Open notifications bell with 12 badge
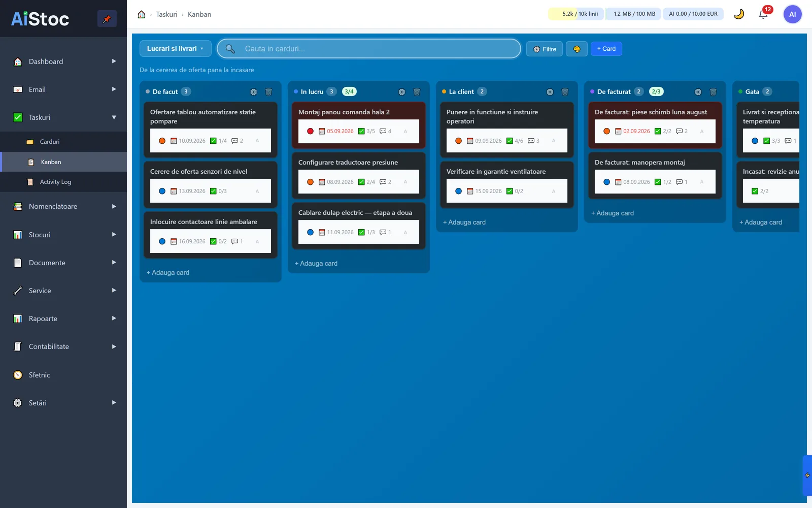 pos(763,14)
